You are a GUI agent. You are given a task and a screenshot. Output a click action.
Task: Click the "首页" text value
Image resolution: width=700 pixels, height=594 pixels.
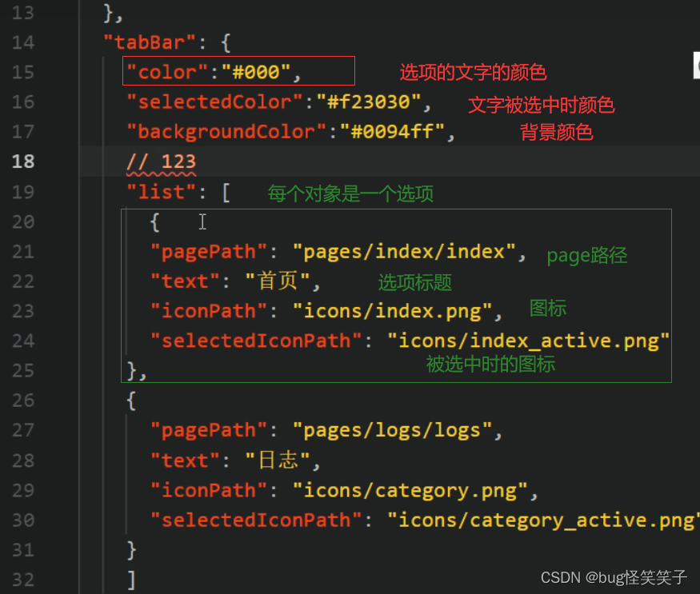point(278,281)
